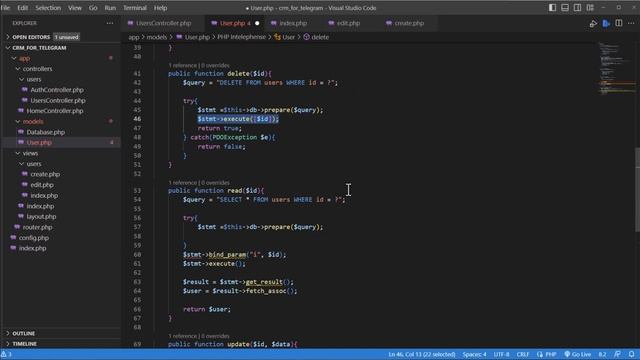Image resolution: width=640 pixels, height=360 pixels.
Task: Open Customize Layout icon
Action: (590, 8)
